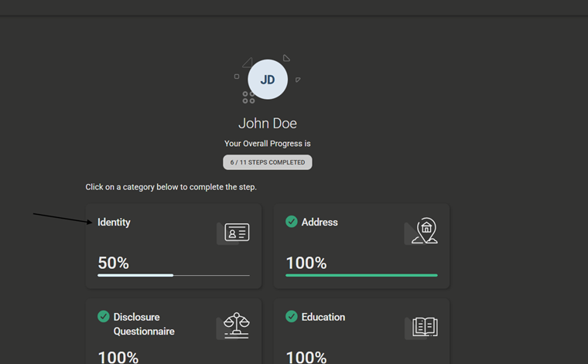Click the JD profile avatar

[x=268, y=80]
